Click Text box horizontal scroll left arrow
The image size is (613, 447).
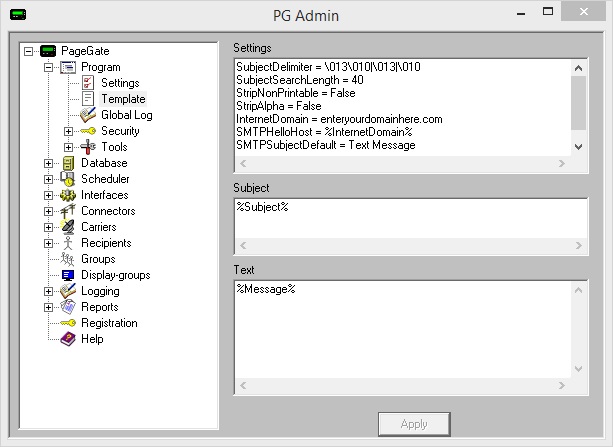click(243, 386)
